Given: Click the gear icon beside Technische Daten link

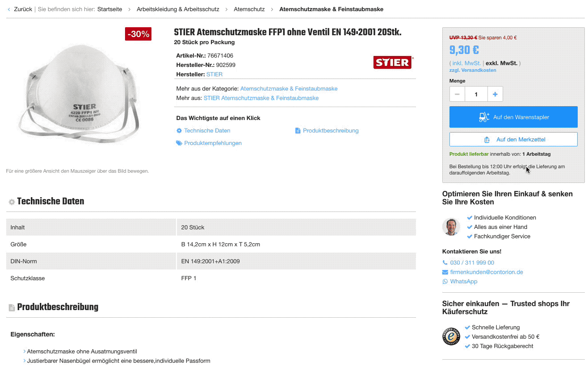Looking at the screenshot, I should tap(179, 131).
